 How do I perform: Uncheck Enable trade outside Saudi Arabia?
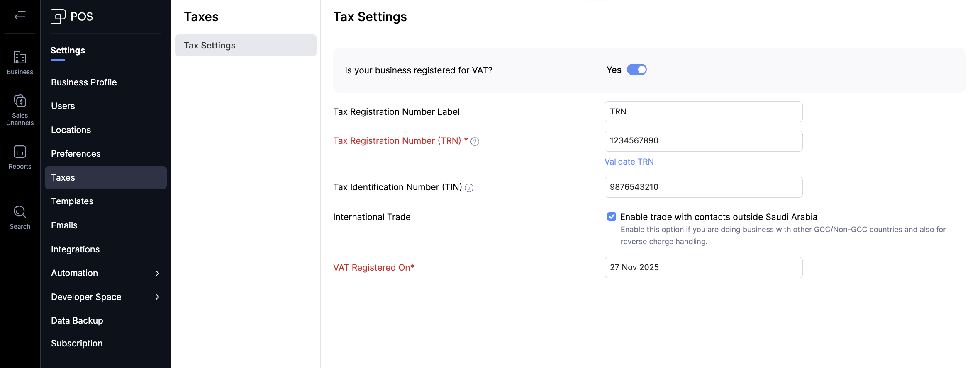(x=612, y=217)
